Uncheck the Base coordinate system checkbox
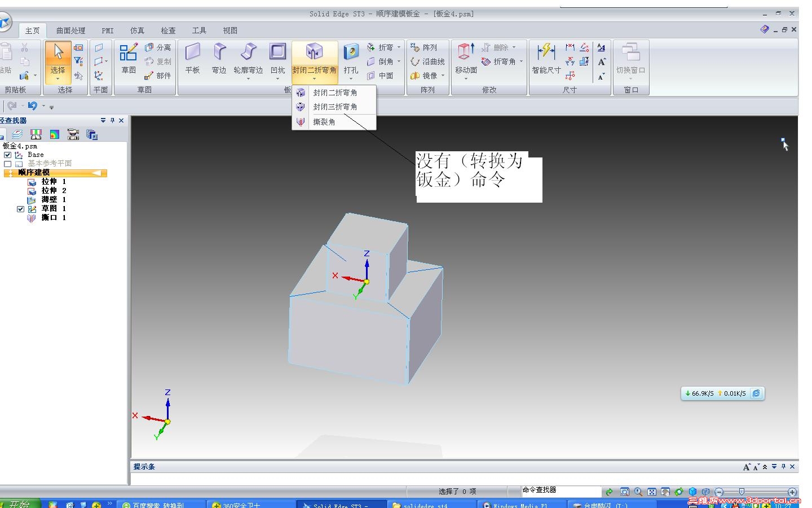 (x=7, y=155)
